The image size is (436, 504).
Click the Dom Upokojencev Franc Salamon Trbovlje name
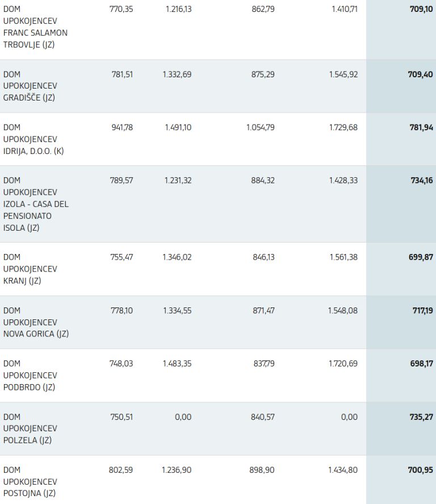pyautogui.click(x=35, y=27)
